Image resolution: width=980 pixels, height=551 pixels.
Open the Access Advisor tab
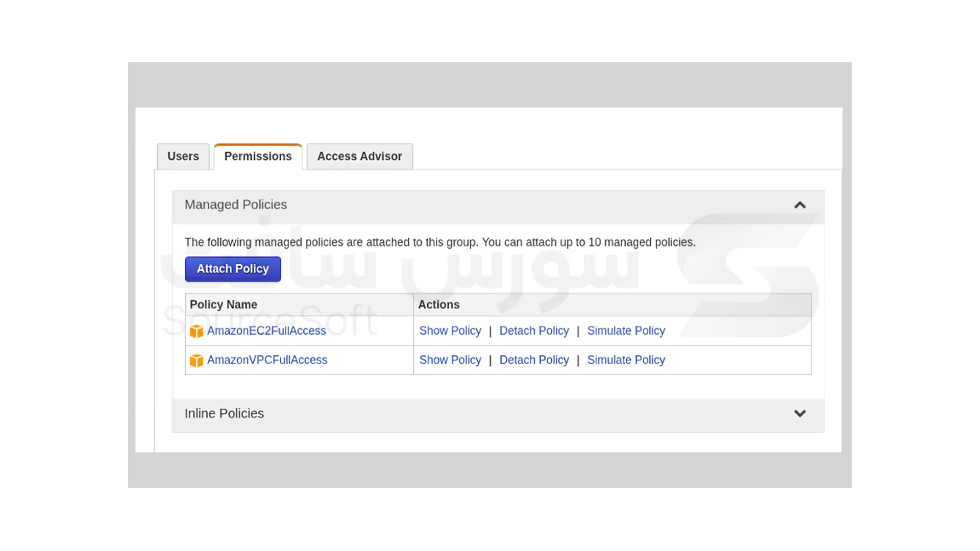pos(359,156)
